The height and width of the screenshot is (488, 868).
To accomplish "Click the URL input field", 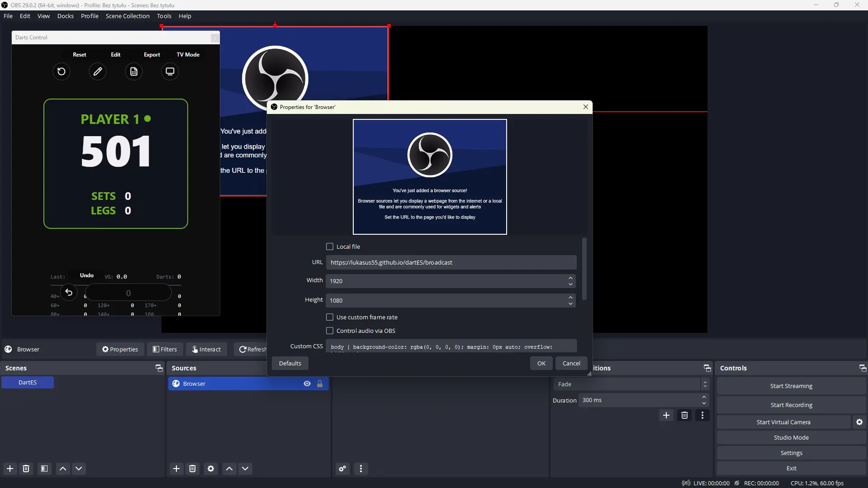I will tap(451, 262).
